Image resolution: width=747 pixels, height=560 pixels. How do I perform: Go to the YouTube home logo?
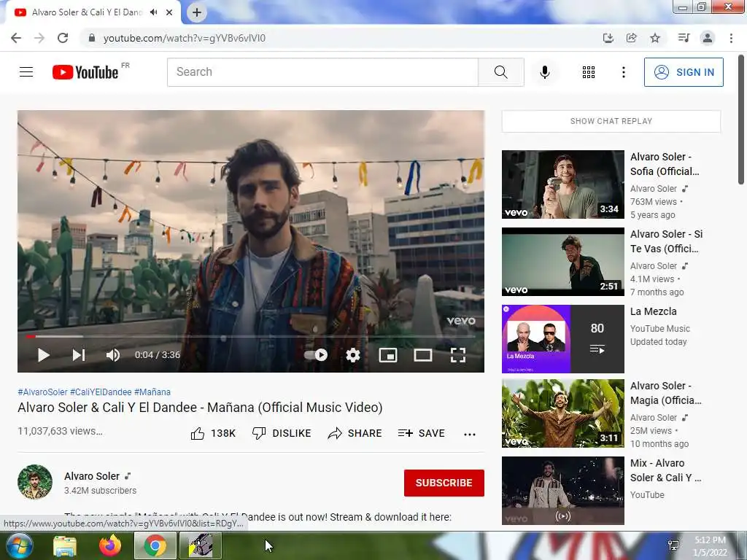85,72
